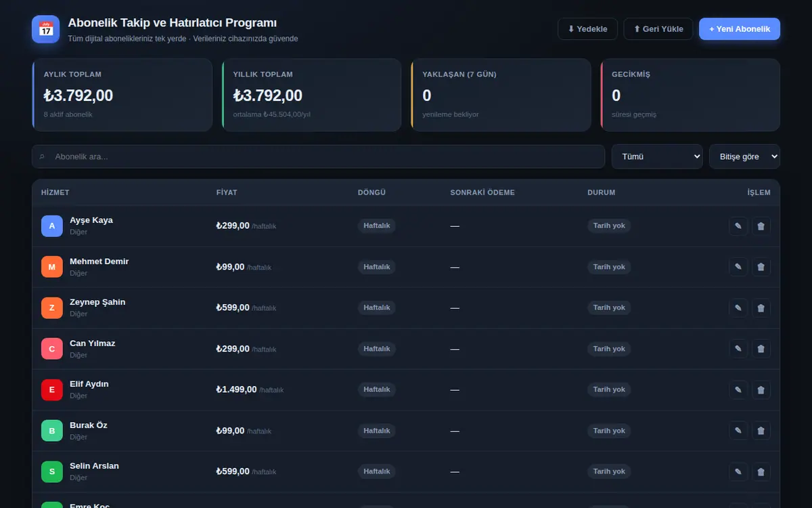Click the Geri Yükle restore button

[x=658, y=29]
